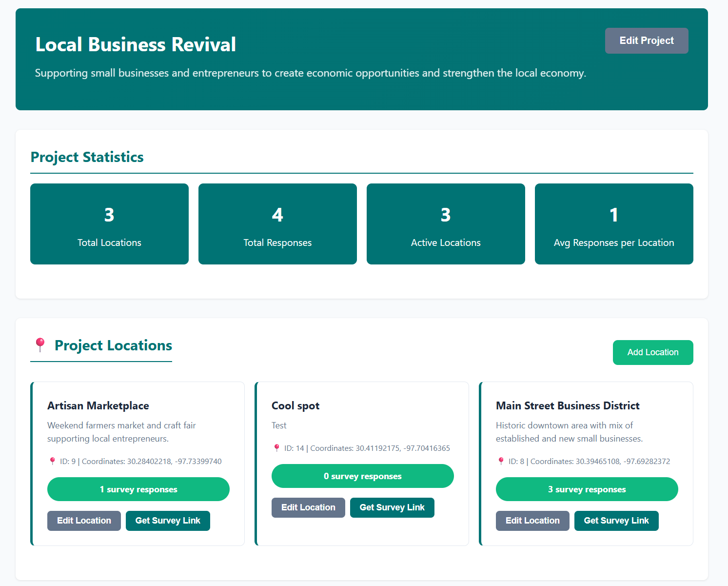The height and width of the screenshot is (586, 728).
Task: Get survey link for Artisan Marketplace
Action: 168,521
